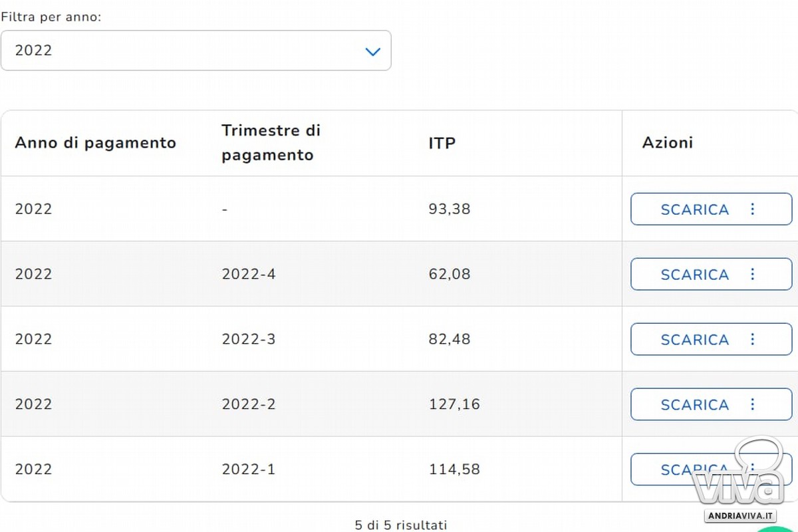798x532 pixels.
Task: Open the three-dot menu in the 93,38 row
Action: tap(753, 209)
